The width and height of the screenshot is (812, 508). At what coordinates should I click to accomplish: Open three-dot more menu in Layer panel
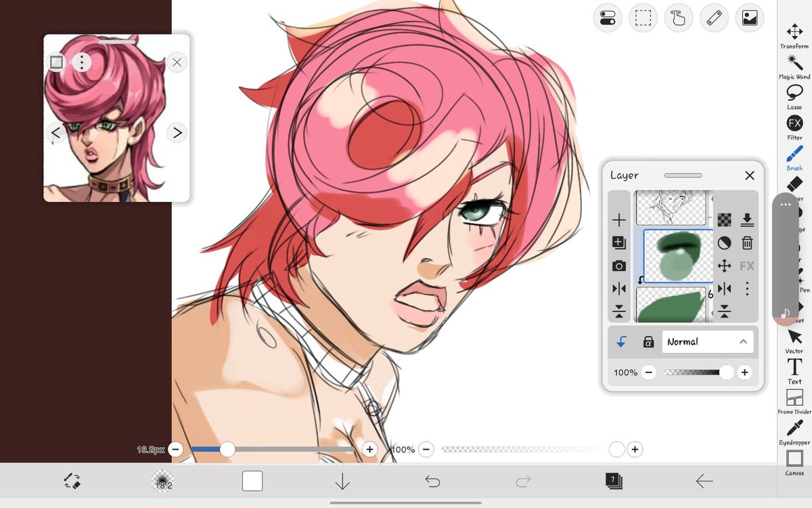[x=747, y=289]
